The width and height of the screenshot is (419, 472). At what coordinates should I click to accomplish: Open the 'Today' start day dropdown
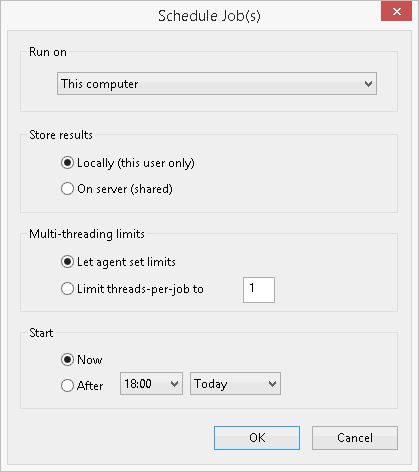pyautogui.click(x=235, y=384)
